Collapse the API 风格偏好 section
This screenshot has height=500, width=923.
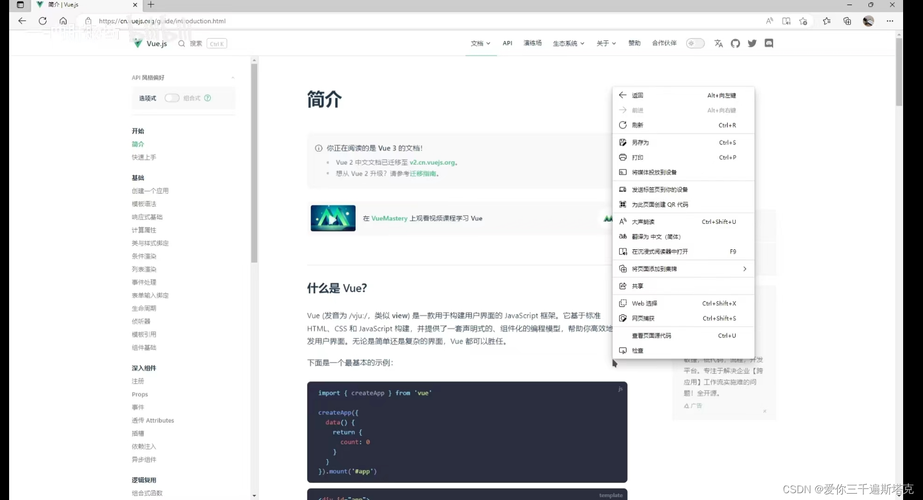tap(233, 78)
